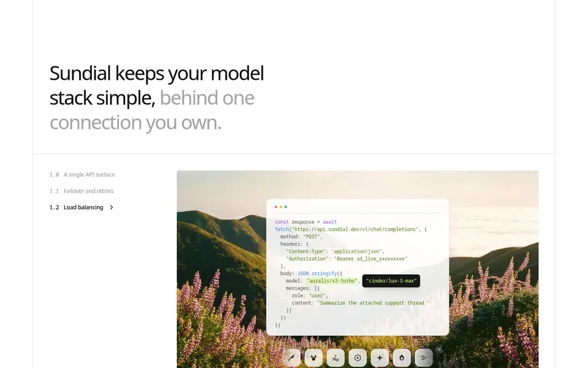Click the JSON.stringify call in code

[317, 274]
